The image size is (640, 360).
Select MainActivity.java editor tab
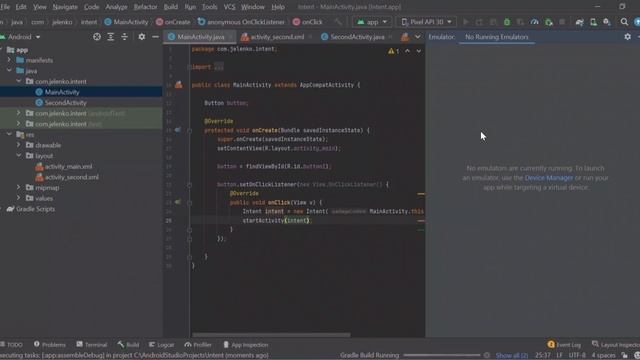tap(201, 37)
